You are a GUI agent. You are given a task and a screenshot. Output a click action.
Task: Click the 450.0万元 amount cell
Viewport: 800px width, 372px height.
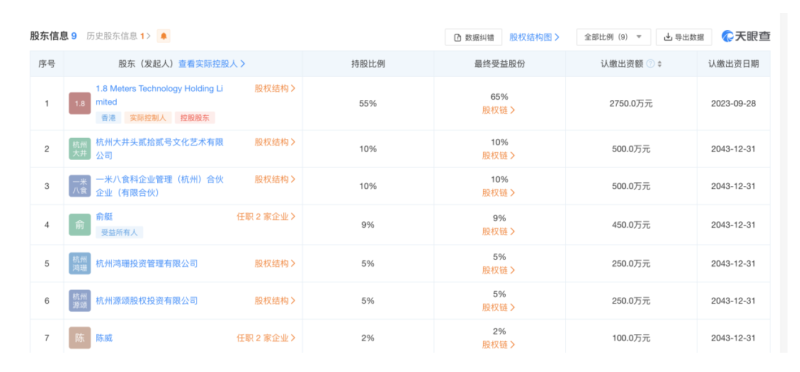pos(631,225)
